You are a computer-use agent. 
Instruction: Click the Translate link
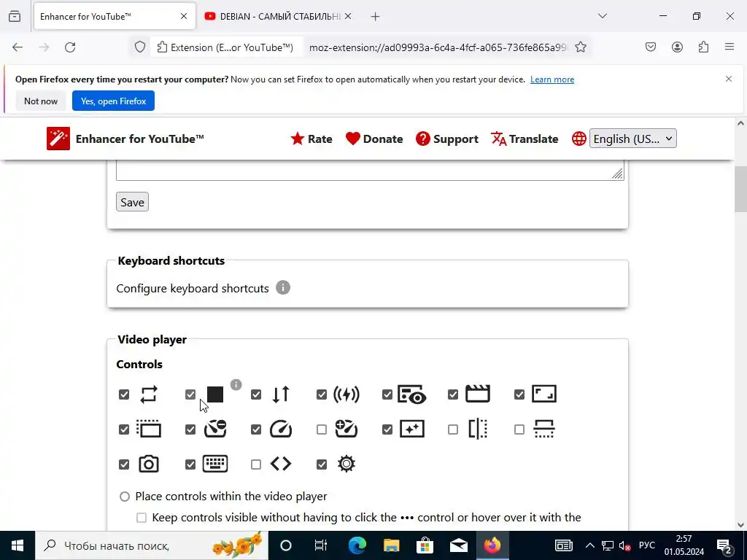click(x=524, y=139)
